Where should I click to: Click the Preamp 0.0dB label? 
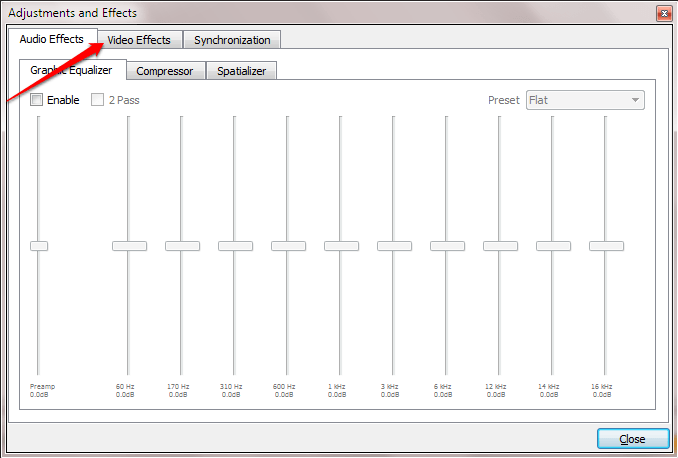(42, 391)
